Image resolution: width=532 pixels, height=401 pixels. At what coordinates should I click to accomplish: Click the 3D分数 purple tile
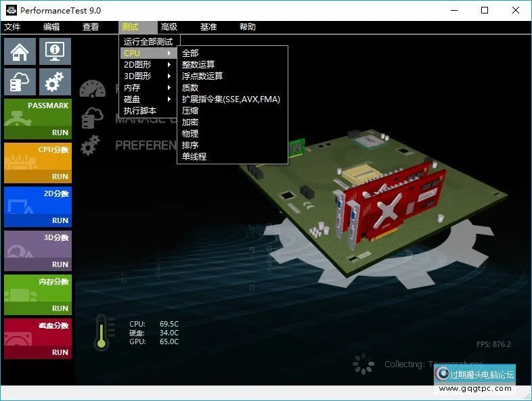(38, 251)
